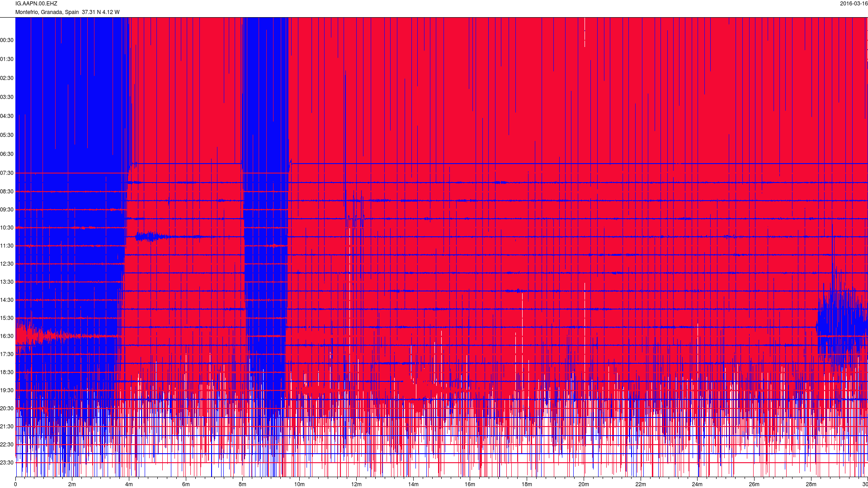868x488 pixels.
Task: Click the 0 origin label on time axis
Action: (15, 484)
